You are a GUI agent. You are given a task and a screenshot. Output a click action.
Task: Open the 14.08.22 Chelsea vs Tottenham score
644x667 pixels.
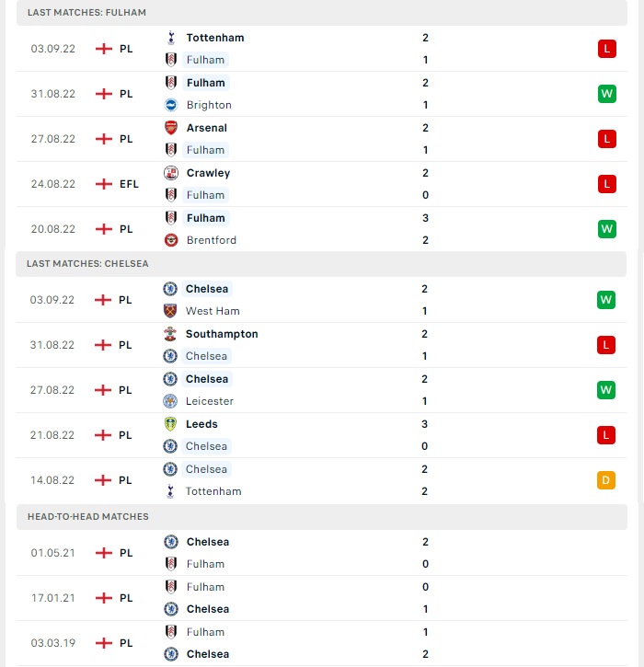[424, 480]
